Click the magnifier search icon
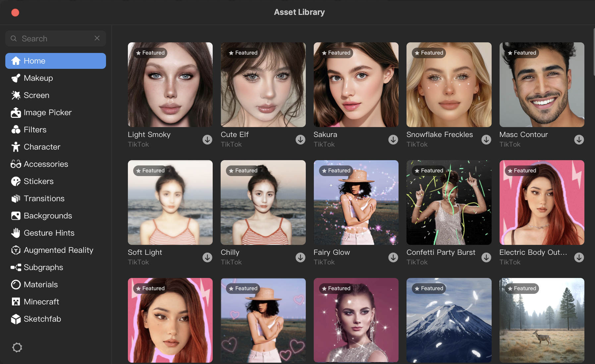The image size is (595, 364). pos(14,38)
